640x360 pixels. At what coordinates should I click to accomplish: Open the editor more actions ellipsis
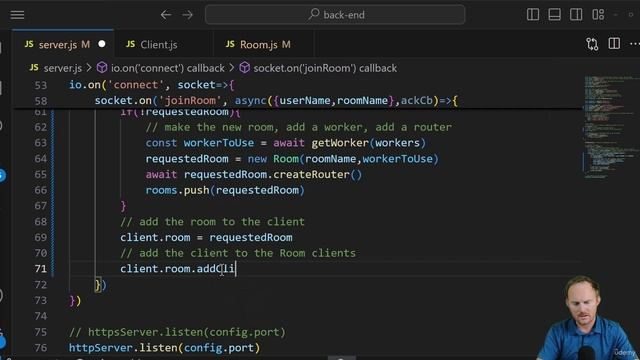point(634,44)
